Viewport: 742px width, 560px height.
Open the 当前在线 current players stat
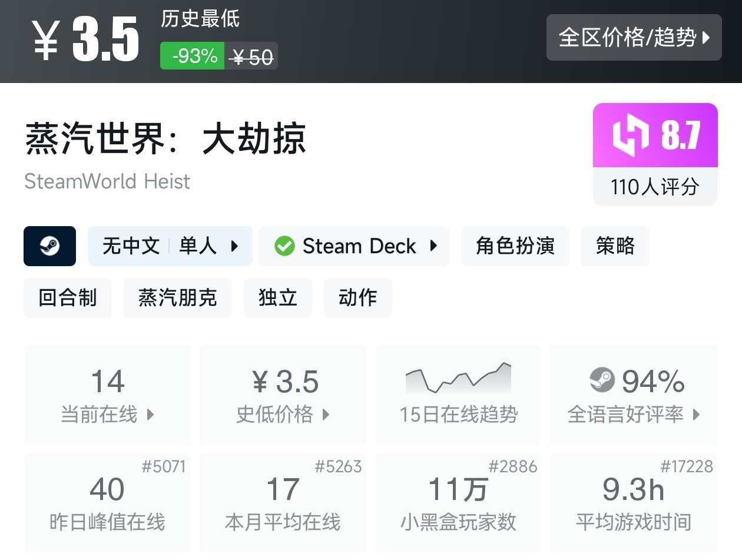[107, 395]
